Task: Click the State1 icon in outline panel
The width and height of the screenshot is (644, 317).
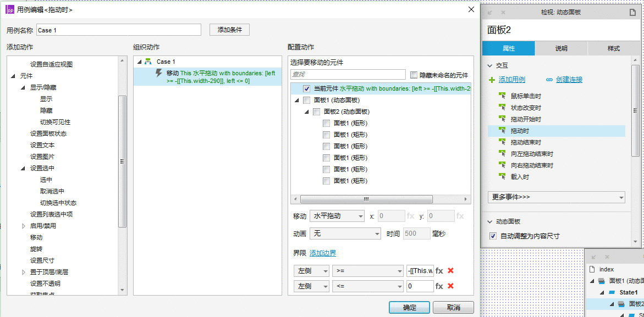Action: [x=612, y=292]
